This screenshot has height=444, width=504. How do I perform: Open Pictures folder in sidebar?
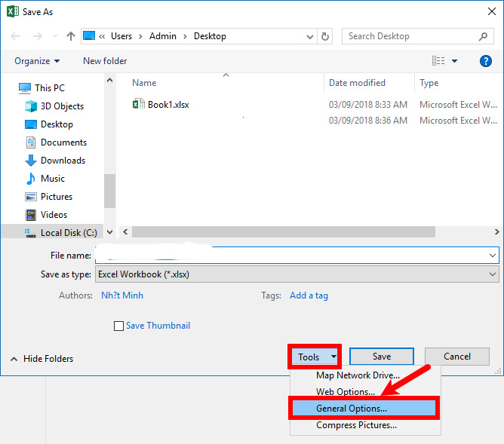57,197
